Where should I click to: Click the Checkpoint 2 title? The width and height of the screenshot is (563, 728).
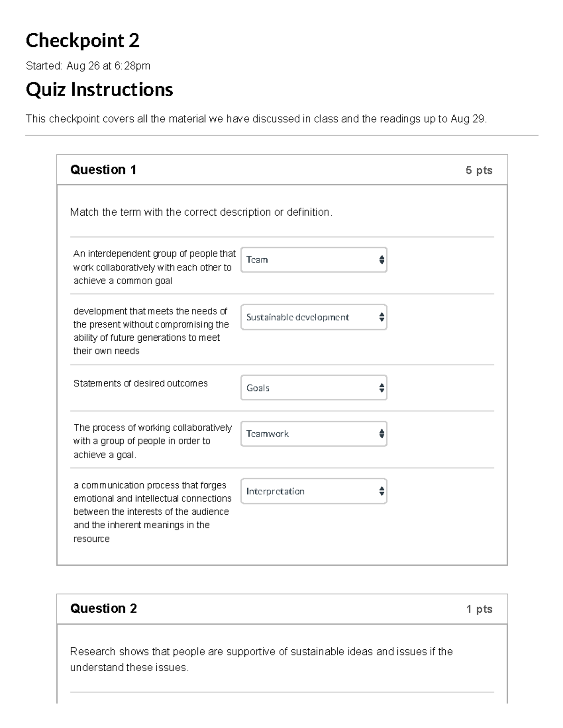point(83,40)
